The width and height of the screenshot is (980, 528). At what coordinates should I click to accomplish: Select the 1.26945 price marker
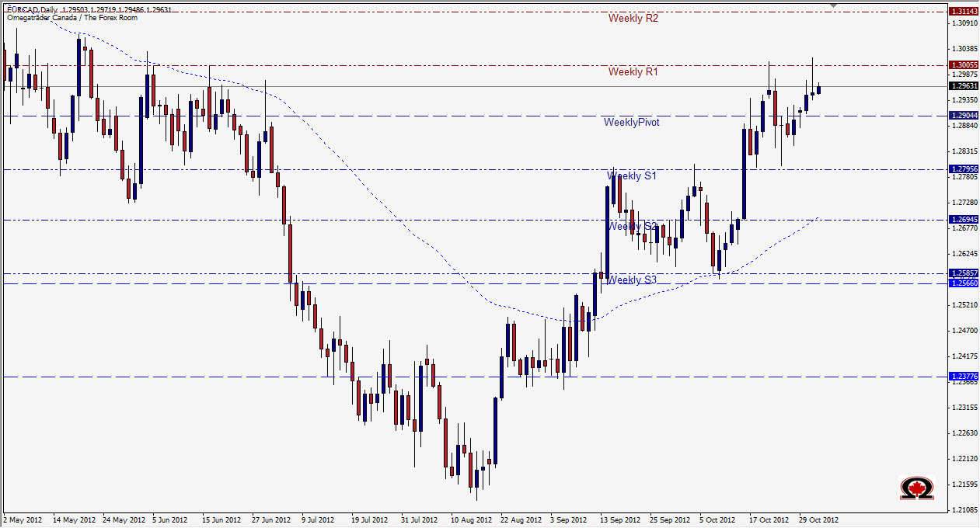pyautogui.click(x=964, y=221)
